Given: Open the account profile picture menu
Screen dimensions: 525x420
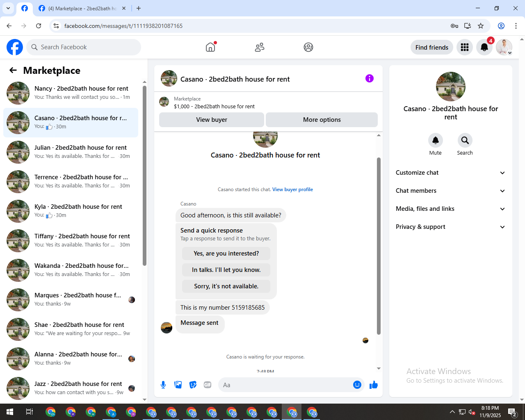Looking at the screenshot, I should pos(504,47).
